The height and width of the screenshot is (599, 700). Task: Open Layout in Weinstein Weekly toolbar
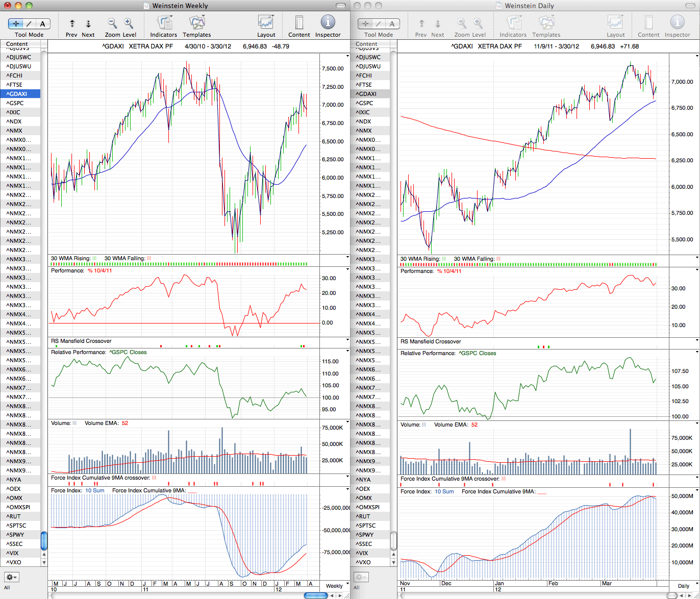pyautogui.click(x=266, y=22)
